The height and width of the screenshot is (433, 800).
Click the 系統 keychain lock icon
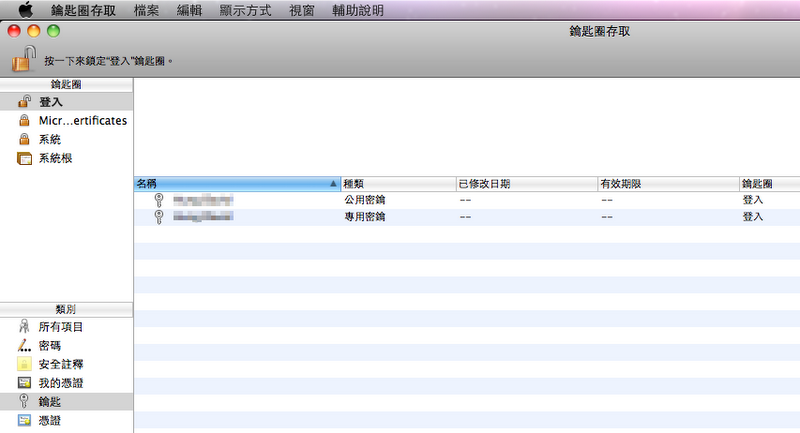click(24, 140)
